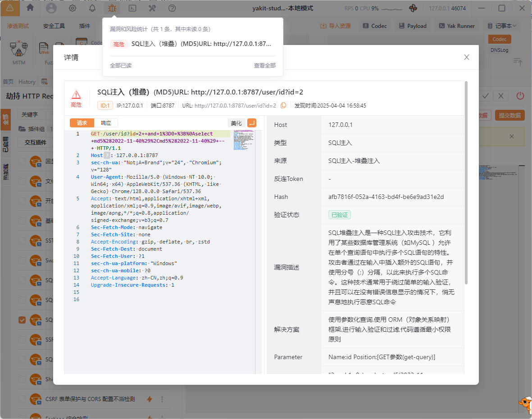532x419 pixels.
Task: Tick the checkbox for the Swagger plugin row
Action: click(22, 261)
